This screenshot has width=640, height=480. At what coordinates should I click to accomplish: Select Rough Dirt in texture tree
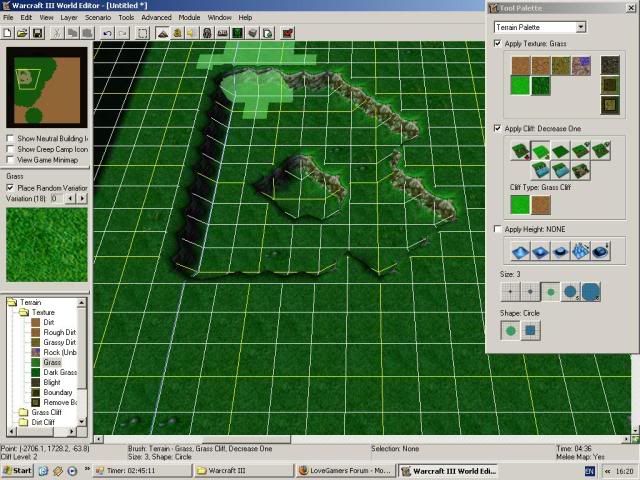pyautogui.click(x=60, y=332)
